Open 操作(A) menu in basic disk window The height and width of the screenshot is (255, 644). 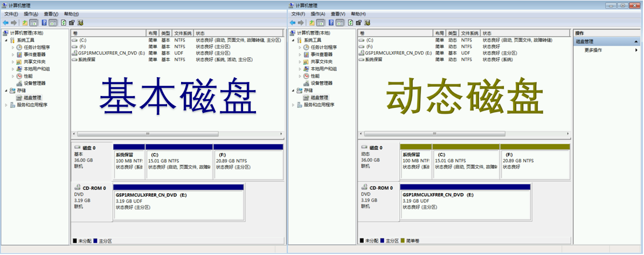(31, 14)
